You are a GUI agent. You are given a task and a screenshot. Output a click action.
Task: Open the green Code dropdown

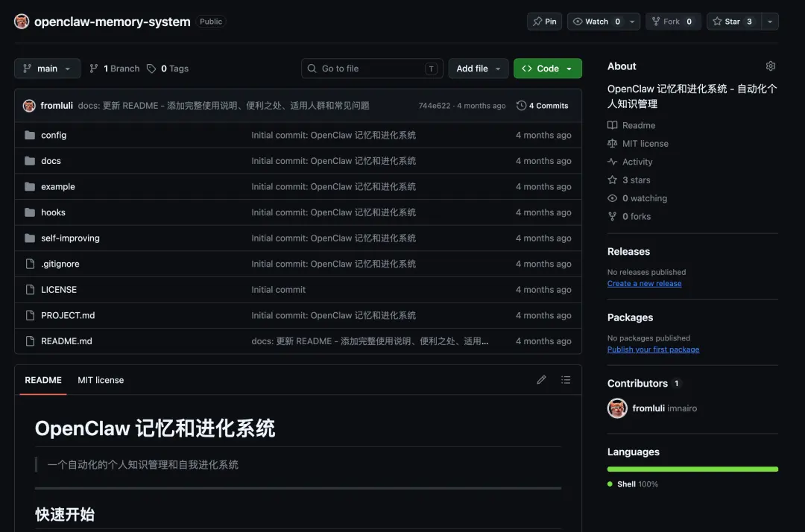(x=547, y=69)
